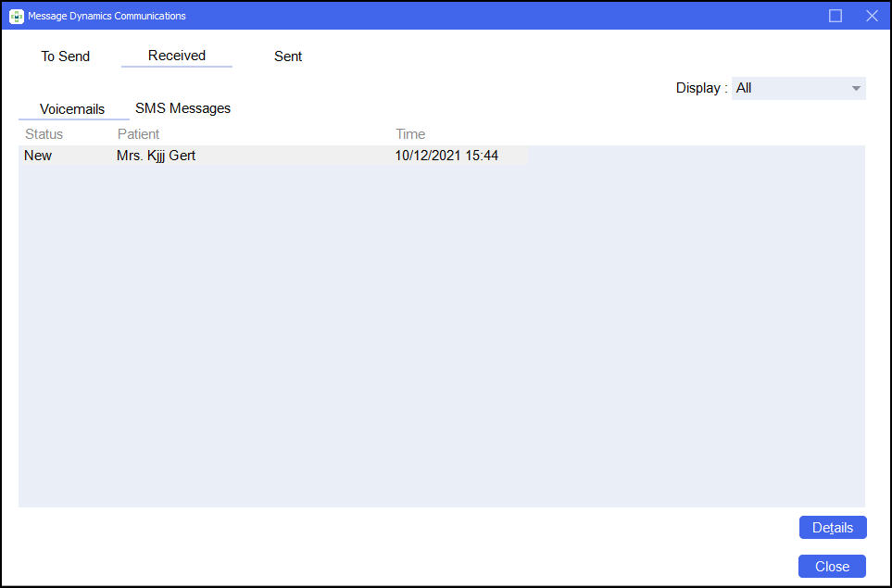Sort the list by Patient column header
The width and height of the screenshot is (892, 588).
138,134
